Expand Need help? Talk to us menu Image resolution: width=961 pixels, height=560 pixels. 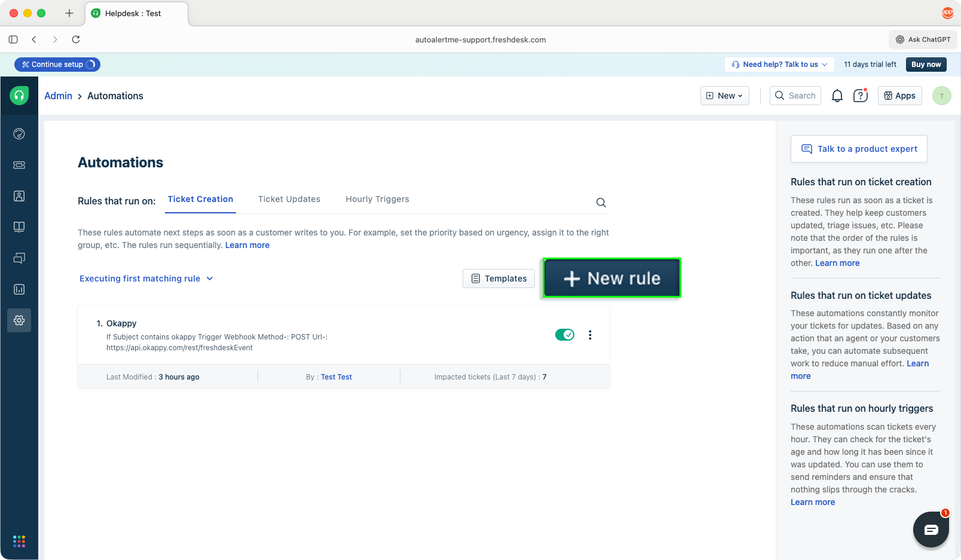coord(779,65)
